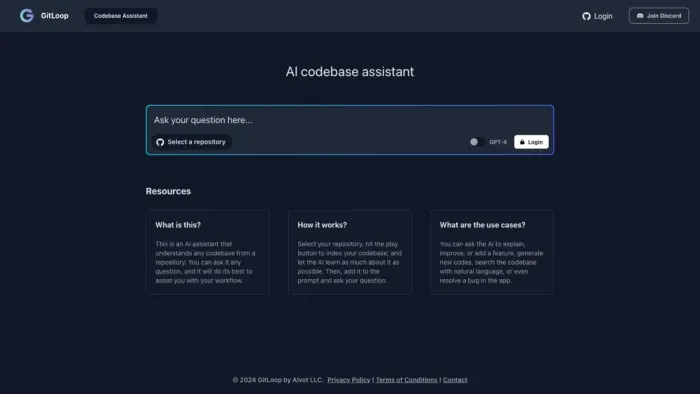Open the Contact link in footer
Image resolution: width=700 pixels, height=394 pixels.
[455, 380]
